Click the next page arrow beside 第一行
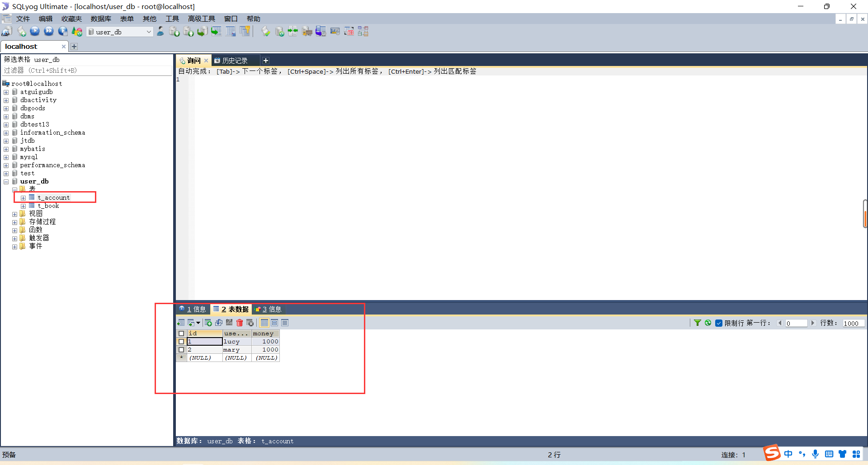 [812, 323]
